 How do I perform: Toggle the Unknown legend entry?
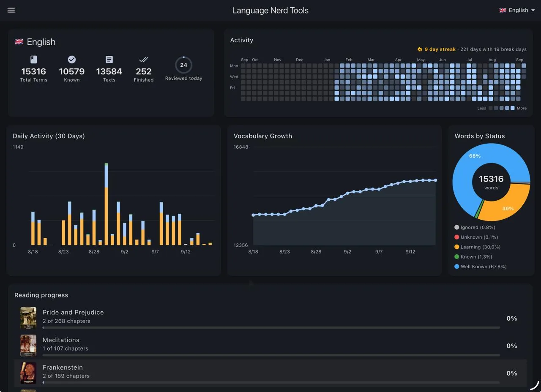click(476, 237)
